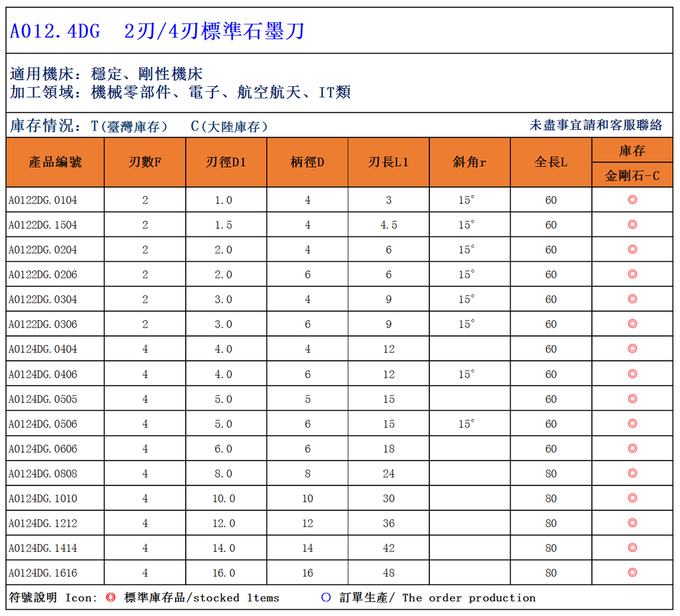The height and width of the screenshot is (616, 680).
Task: Click the 標準庫存品/stocked Items legend text
Action: pyautogui.click(x=202, y=598)
